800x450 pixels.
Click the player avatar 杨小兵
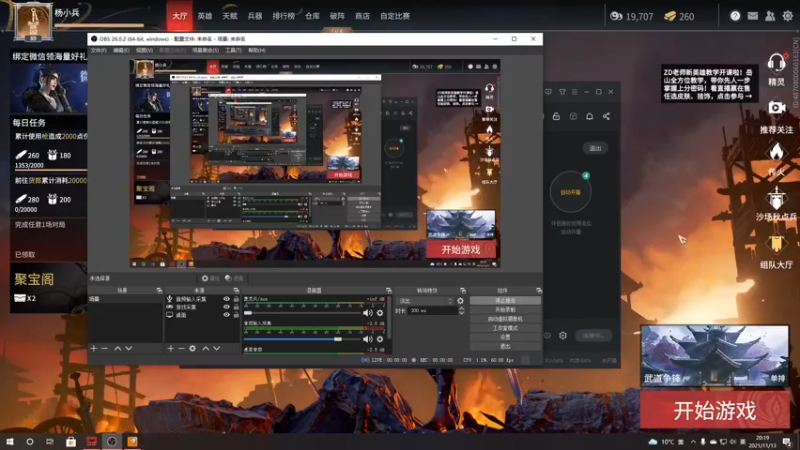click(x=33, y=23)
